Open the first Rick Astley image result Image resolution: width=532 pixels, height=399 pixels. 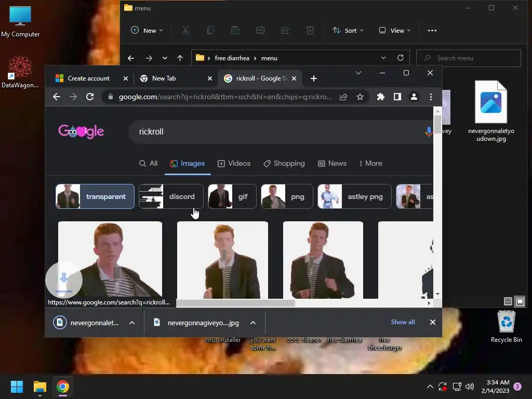110,260
